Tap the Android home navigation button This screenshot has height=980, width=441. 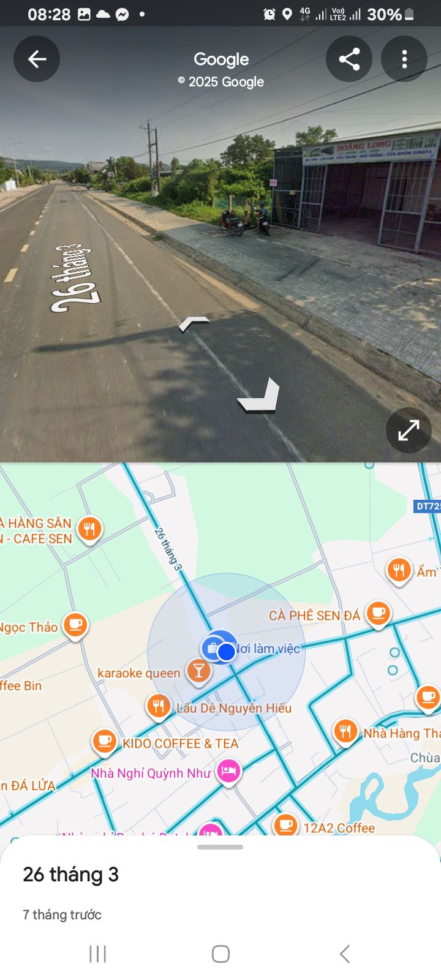click(x=221, y=954)
